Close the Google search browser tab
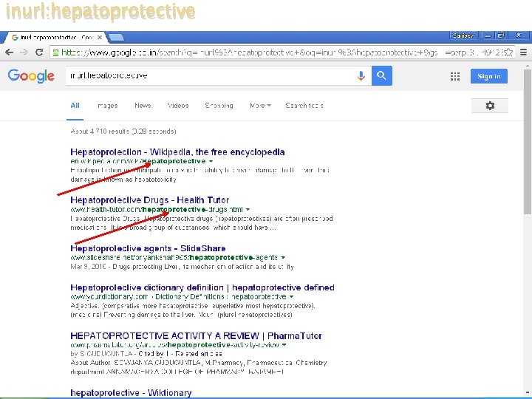 [100, 38]
